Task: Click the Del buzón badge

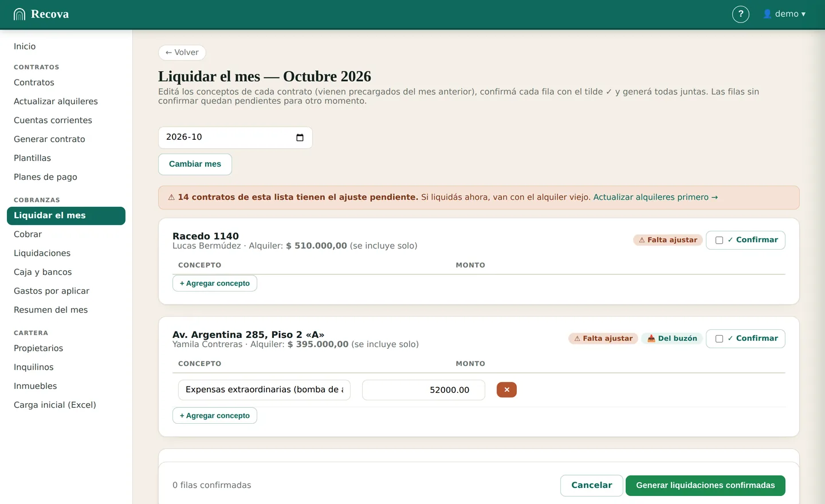Action: point(672,339)
